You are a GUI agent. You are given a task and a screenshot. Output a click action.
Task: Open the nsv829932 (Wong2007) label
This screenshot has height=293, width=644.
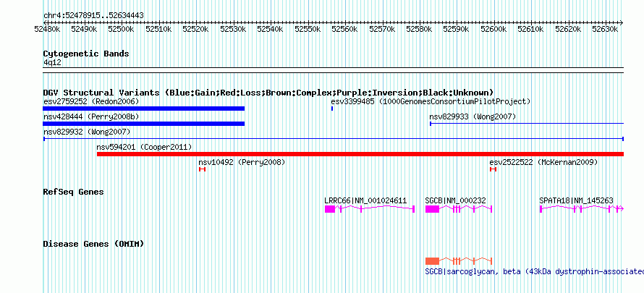click(x=87, y=132)
